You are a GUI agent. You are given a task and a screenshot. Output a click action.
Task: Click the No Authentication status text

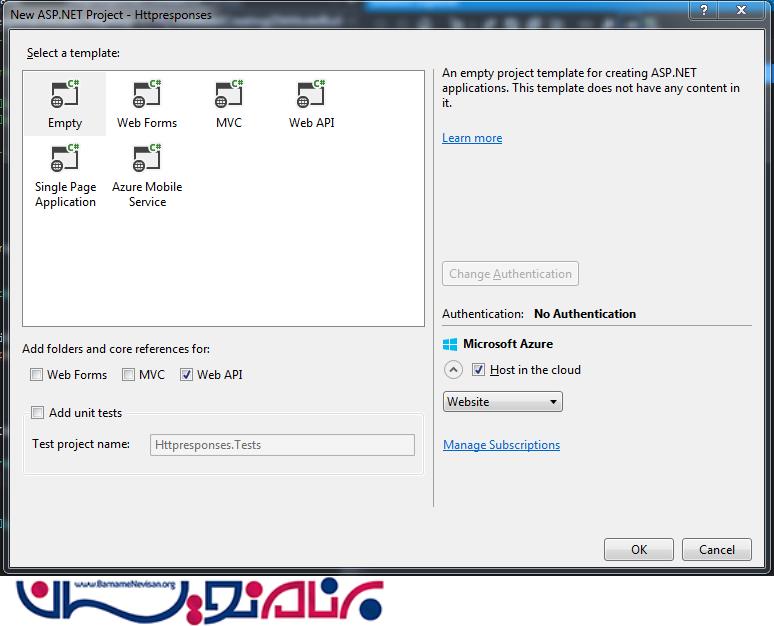(585, 314)
